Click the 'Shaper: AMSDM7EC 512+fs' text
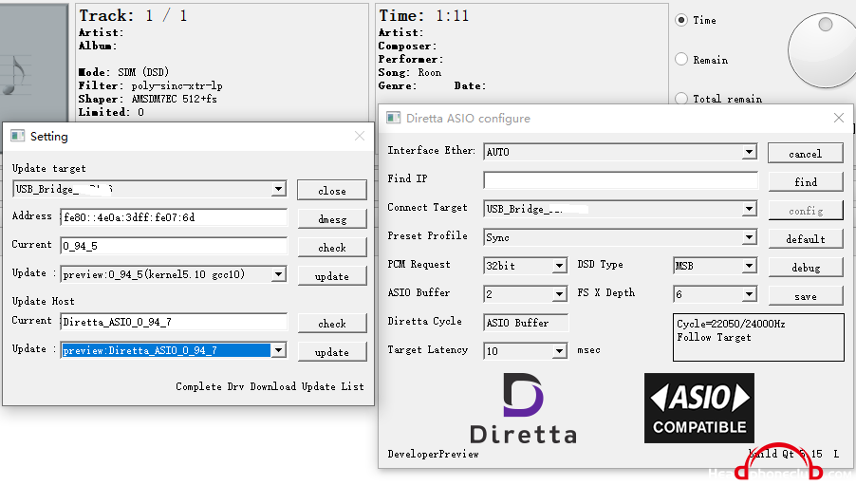 (x=147, y=99)
